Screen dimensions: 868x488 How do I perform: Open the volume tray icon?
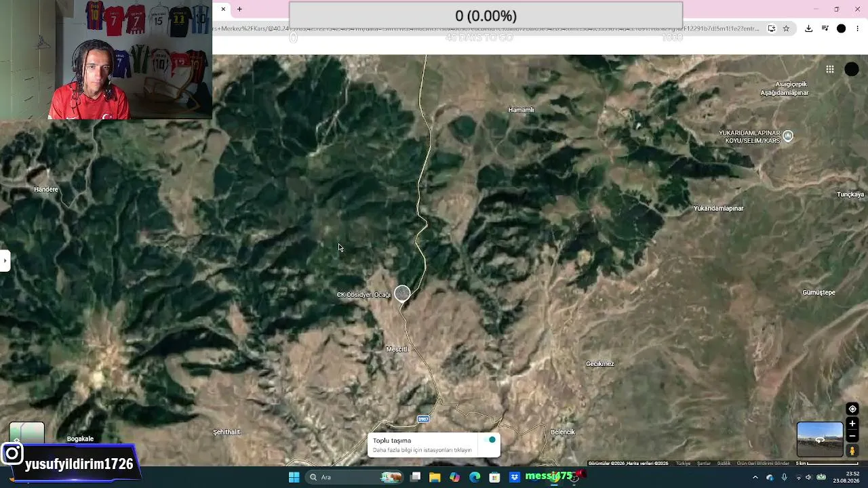coord(808,477)
